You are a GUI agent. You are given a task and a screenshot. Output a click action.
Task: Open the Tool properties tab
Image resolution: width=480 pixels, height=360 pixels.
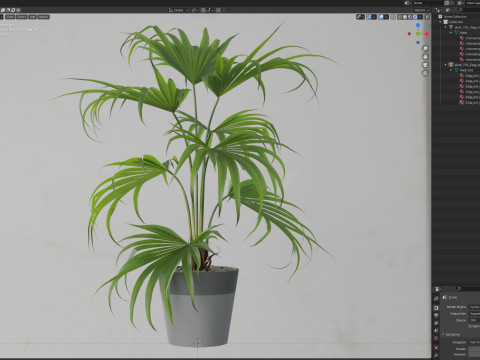436,298
